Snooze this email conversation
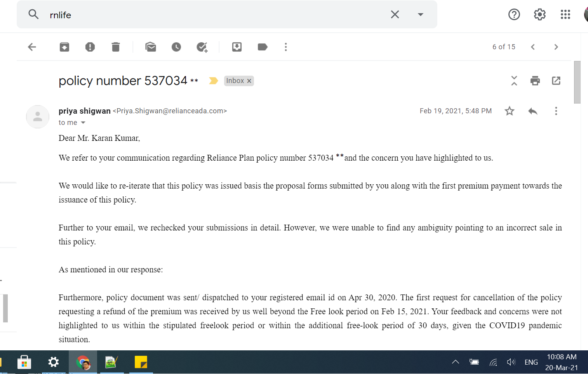Viewport: 588px width, 374px height. [176, 47]
